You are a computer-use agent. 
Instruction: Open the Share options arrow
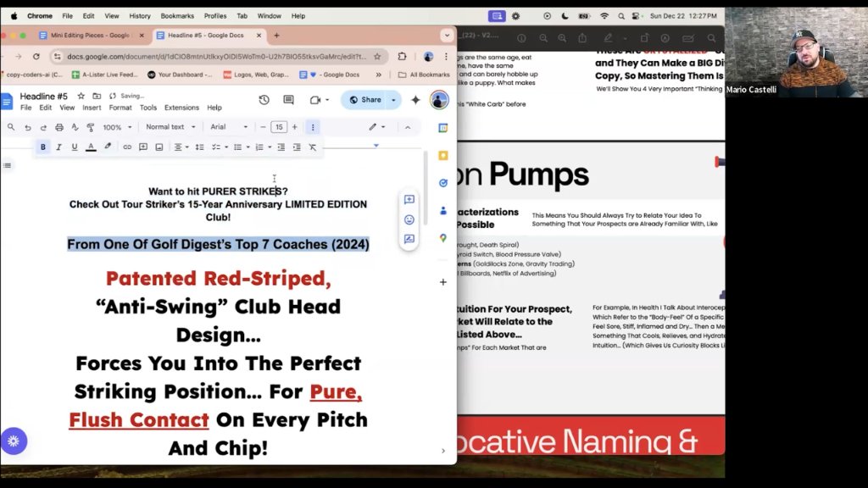point(394,100)
